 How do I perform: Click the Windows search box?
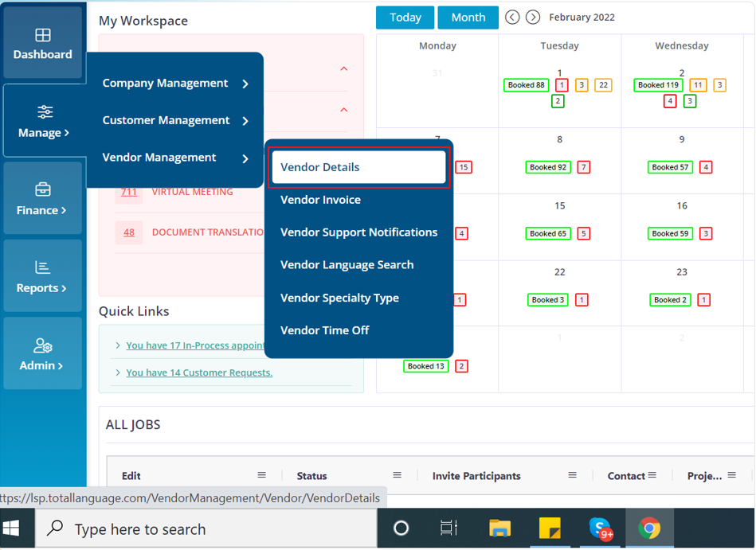tap(207, 529)
